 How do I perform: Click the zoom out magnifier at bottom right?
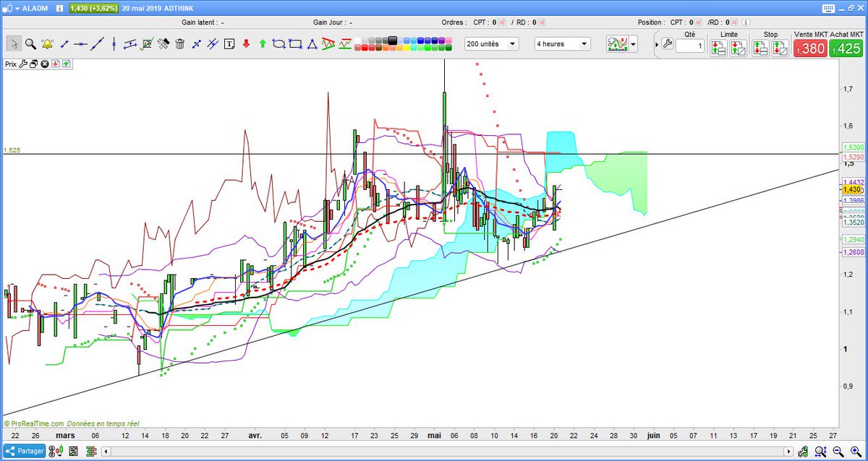coord(839,450)
